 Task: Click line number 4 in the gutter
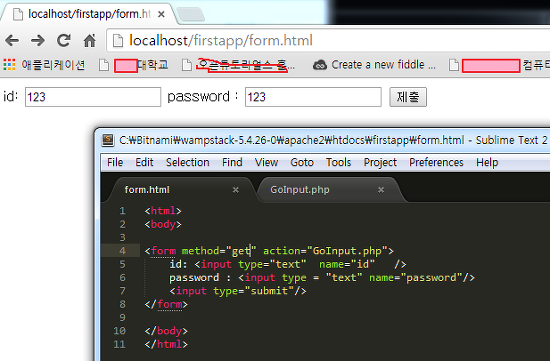click(122, 251)
